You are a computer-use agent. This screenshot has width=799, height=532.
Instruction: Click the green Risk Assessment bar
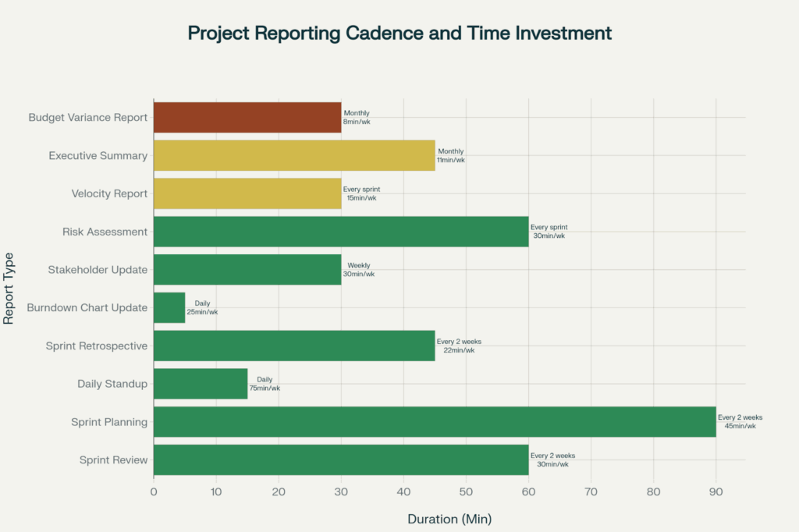pyautogui.click(x=340, y=232)
